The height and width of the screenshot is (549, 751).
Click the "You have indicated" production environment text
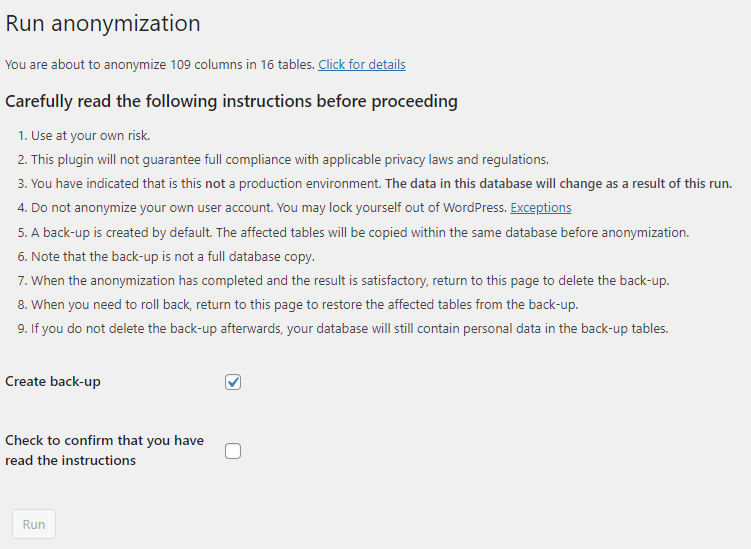coord(200,184)
